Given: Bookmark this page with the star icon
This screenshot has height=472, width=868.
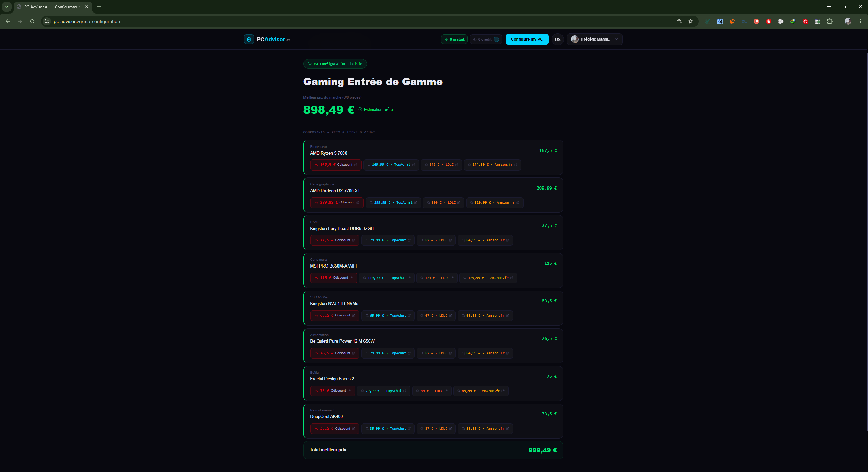Looking at the screenshot, I should [x=691, y=21].
